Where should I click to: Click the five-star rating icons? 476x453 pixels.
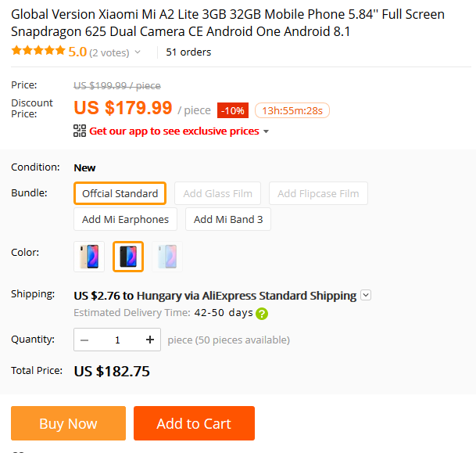(38, 52)
